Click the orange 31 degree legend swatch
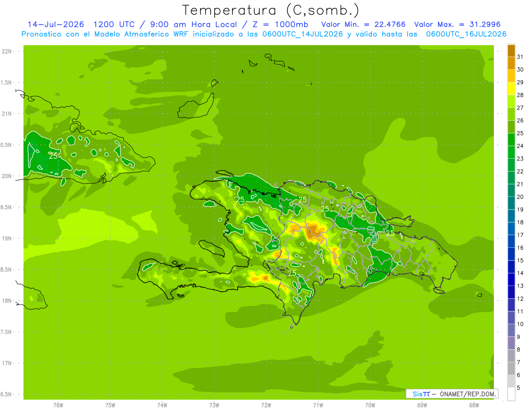The height and width of the screenshot is (411, 532). (x=511, y=51)
